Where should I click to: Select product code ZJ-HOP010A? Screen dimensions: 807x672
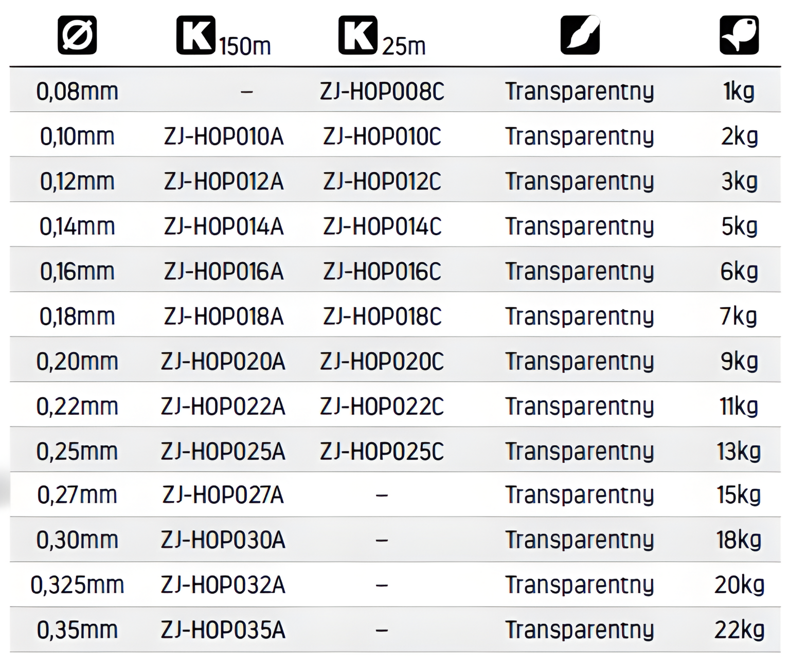[x=224, y=137]
